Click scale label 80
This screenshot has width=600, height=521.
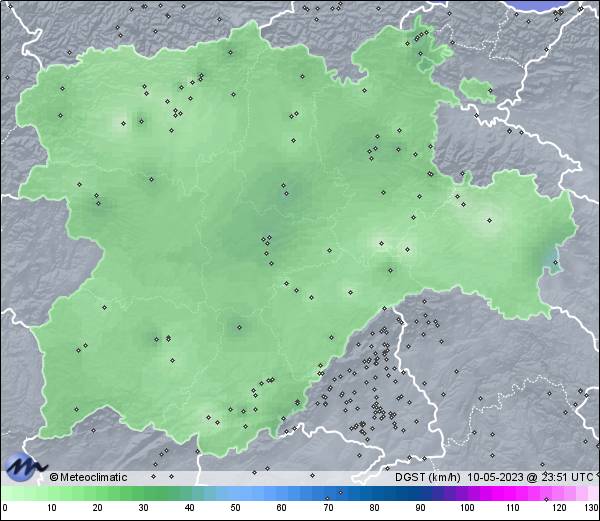(375, 508)
